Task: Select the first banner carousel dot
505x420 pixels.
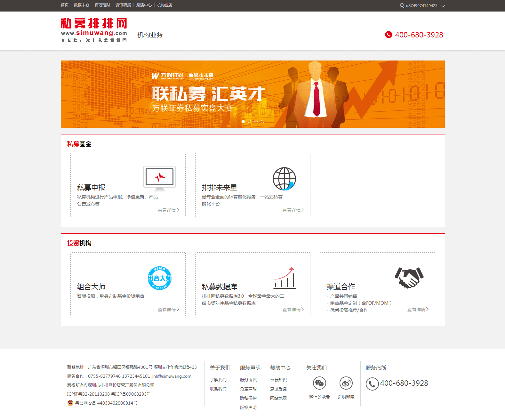Action: click(x=243, y=122)
